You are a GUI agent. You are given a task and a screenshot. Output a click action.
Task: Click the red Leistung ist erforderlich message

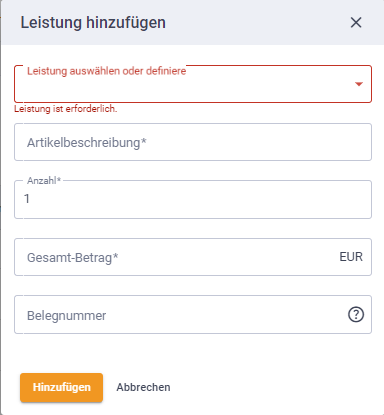click(66, 109)
